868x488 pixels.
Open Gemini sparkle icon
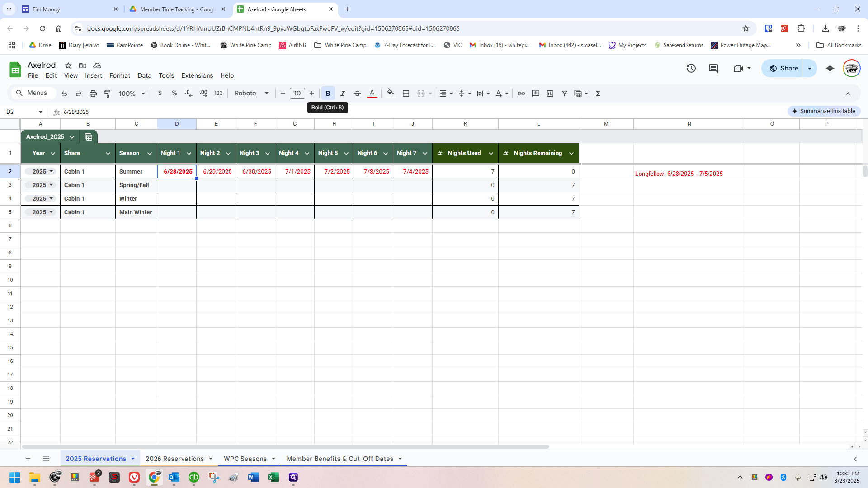click(x=830, y=68)
